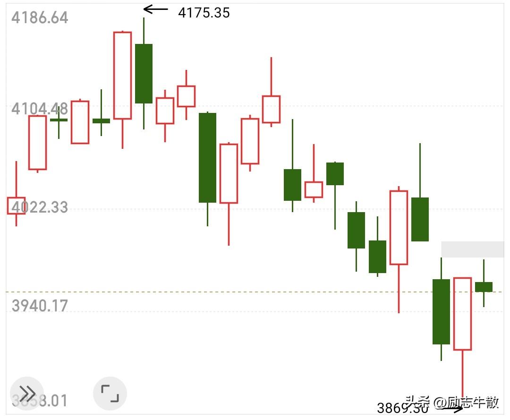Screen dimensions: 510x420
Task: Select the 3940.17 axis price label
Action: [40, 306]
